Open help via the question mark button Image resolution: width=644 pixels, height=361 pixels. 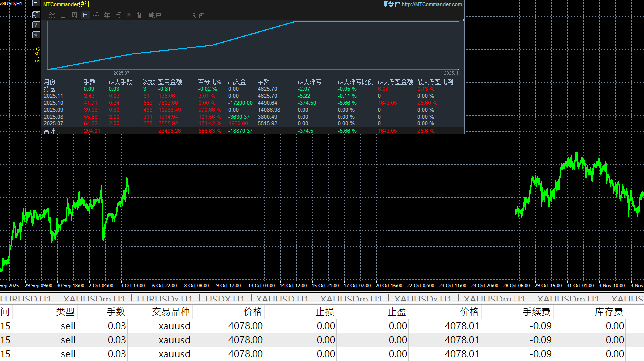[36, 25]
